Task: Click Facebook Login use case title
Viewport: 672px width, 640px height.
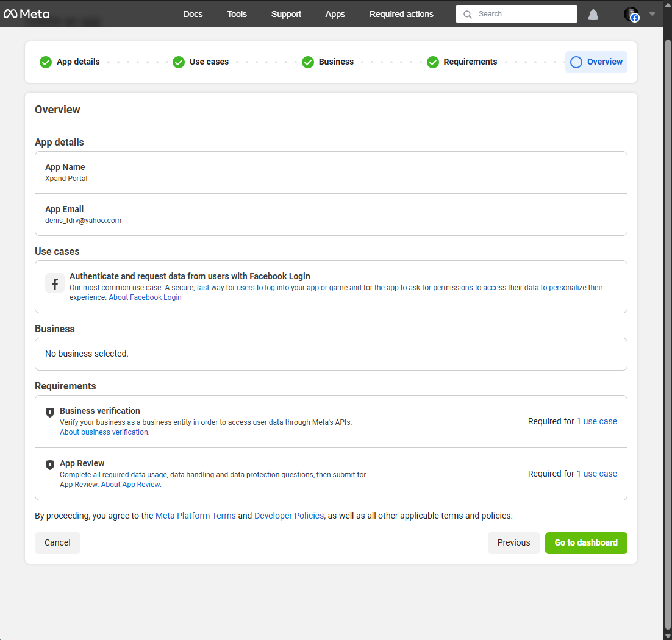Action: click(190, 276)
